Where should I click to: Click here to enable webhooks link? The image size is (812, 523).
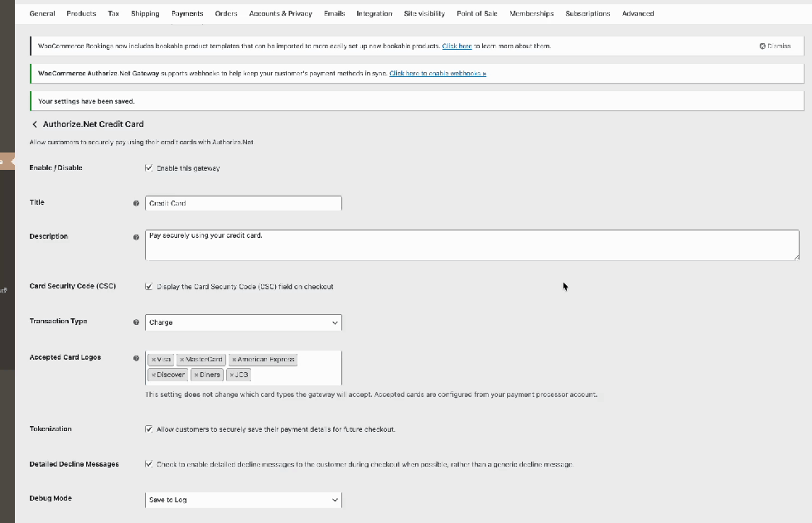pos(437,74)
